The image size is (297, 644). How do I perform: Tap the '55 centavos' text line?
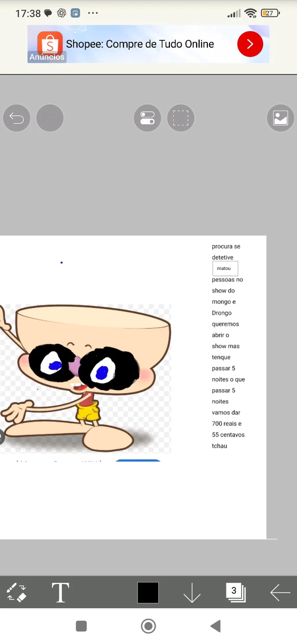point(228,435)
